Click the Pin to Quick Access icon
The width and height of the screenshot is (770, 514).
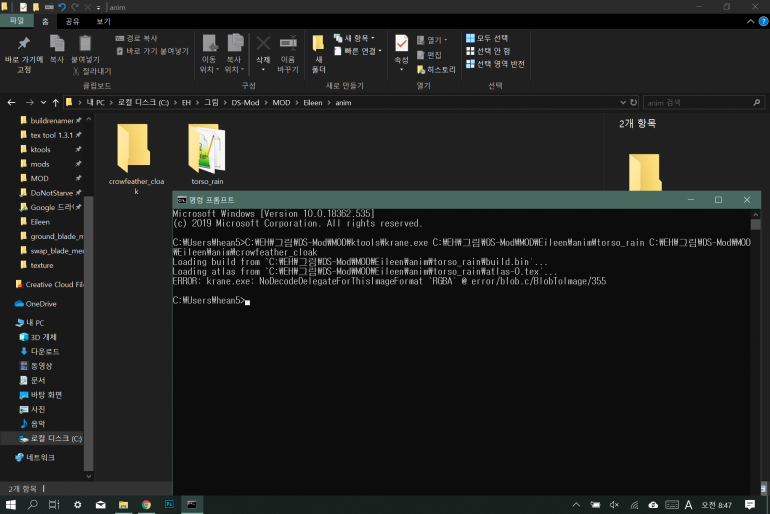click(24, 44)
